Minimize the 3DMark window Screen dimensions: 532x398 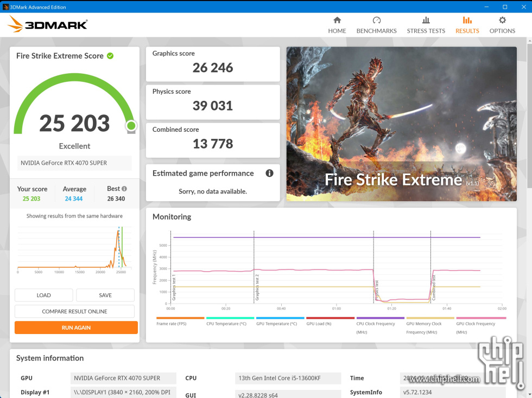click(486, 7)
